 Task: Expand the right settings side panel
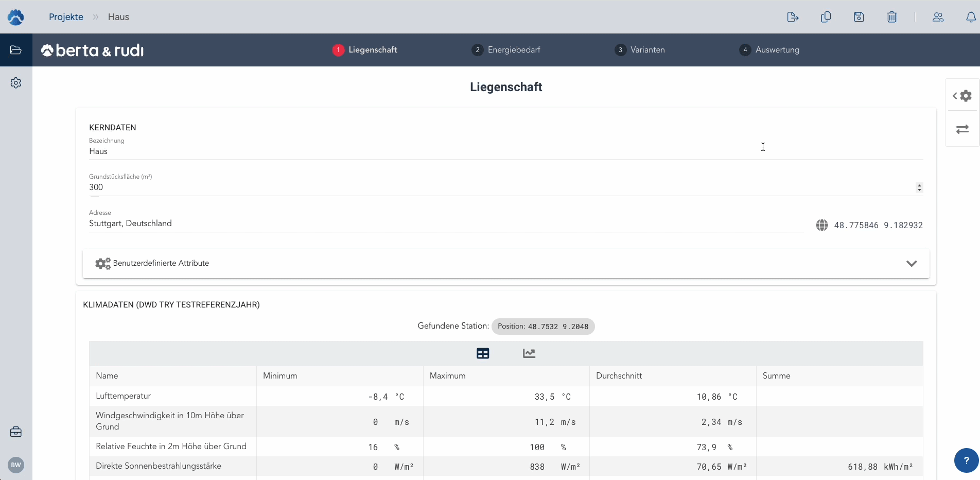962,96
